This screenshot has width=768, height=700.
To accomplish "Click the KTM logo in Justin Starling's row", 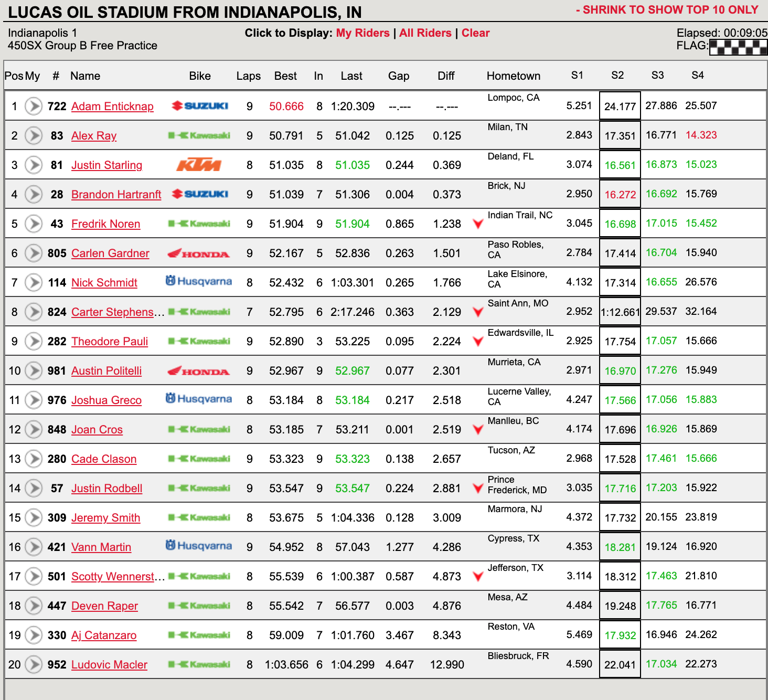I will [198, 165].
